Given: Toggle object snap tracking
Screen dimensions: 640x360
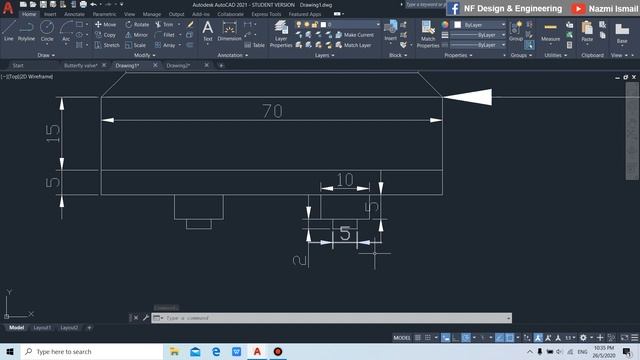Looking at the screenshot, I should 500,338.
